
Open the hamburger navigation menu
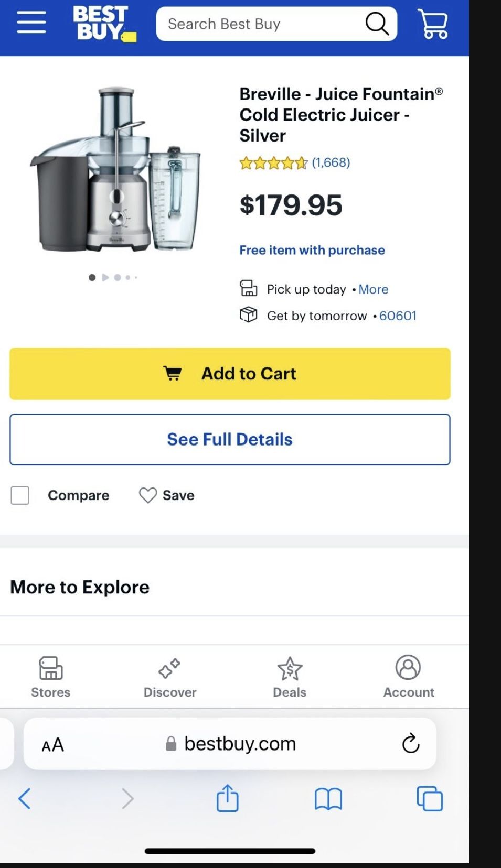pos(31,23)
